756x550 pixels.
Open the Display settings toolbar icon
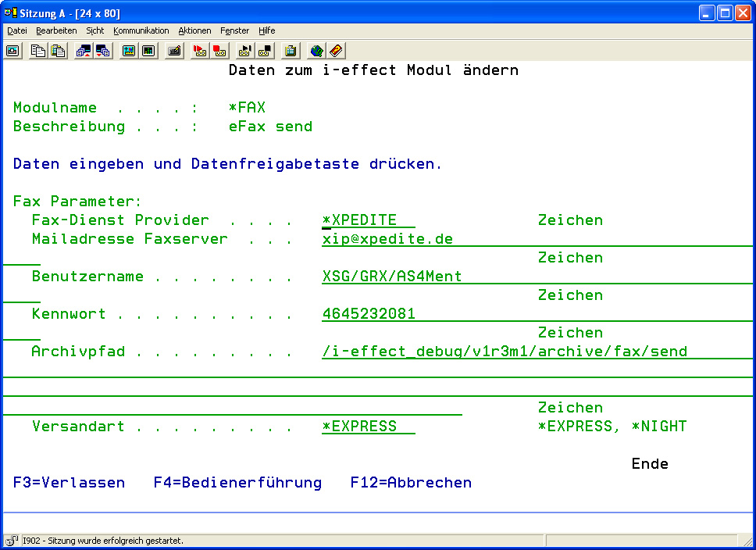point(129,51)
